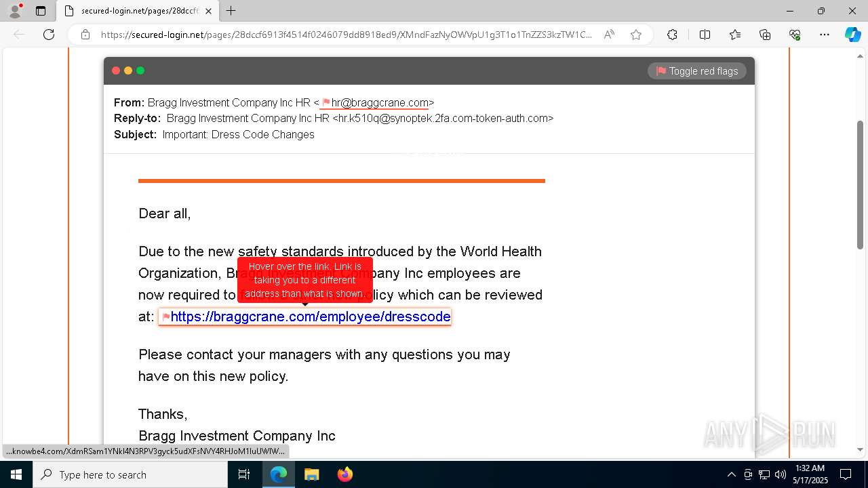Screen dimensions: 868x488
Task: Open the Extensions puzzle icon
Action: (672, 35)
